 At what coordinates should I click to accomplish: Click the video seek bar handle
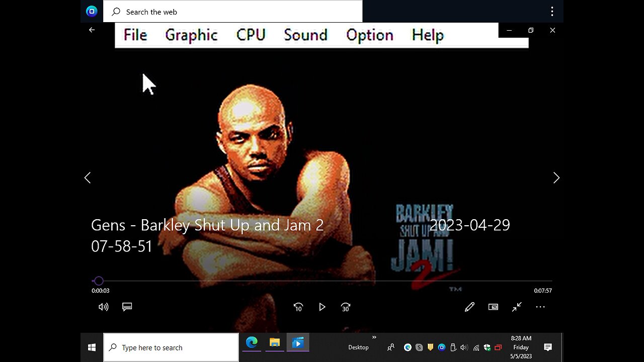[99, 281]
